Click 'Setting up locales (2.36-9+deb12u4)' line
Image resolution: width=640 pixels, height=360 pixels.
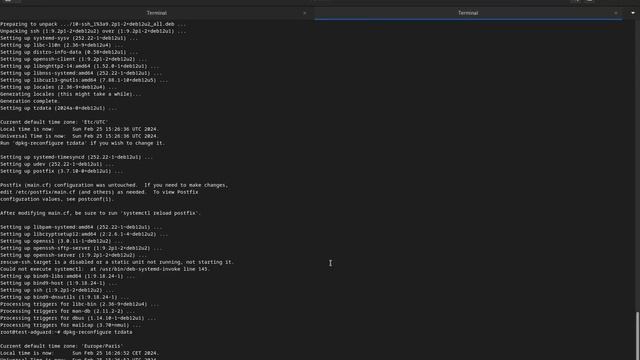coord(59,87)
